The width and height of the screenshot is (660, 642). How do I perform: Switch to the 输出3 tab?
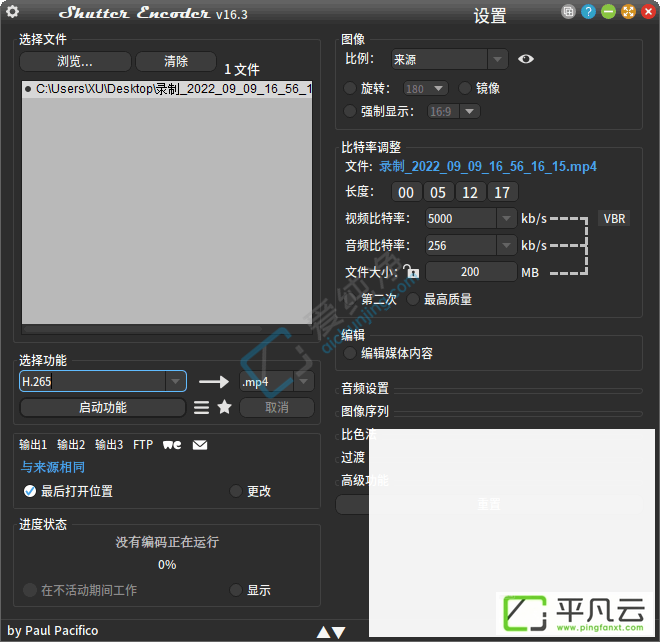point(109,445)
